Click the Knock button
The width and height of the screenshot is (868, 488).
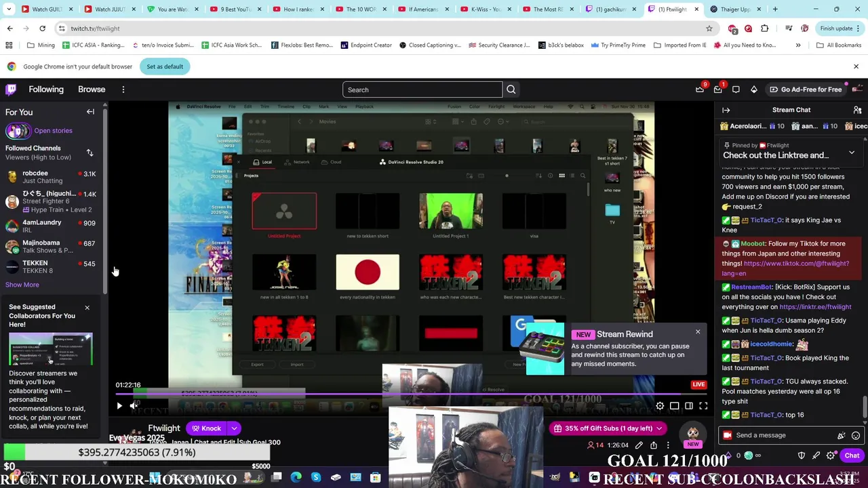click(x=206, y=428)
